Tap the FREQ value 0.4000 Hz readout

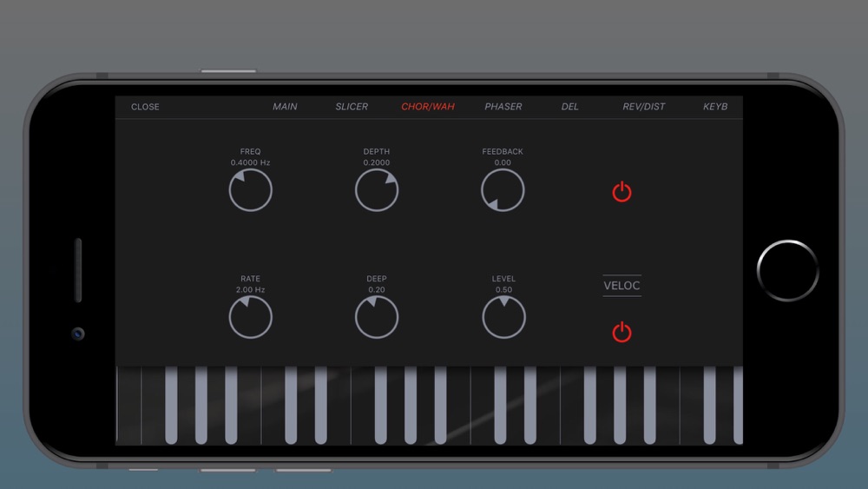(x=251, y=163)
